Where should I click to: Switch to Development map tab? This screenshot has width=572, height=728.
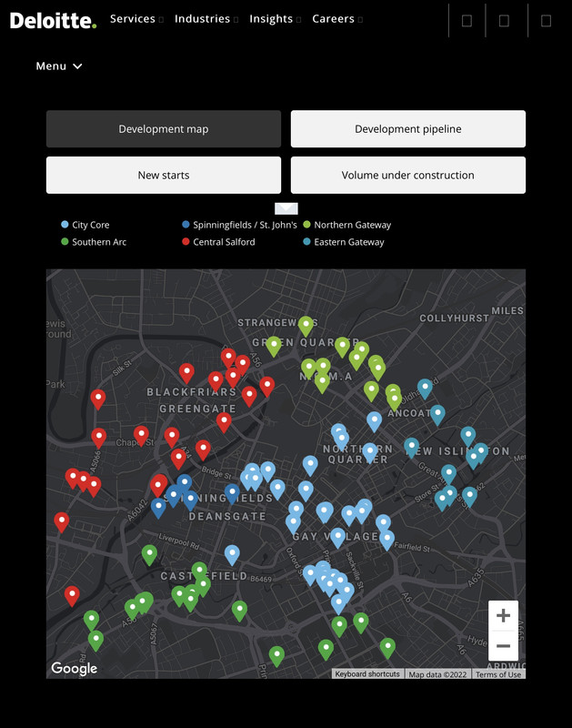coord(164,128)
